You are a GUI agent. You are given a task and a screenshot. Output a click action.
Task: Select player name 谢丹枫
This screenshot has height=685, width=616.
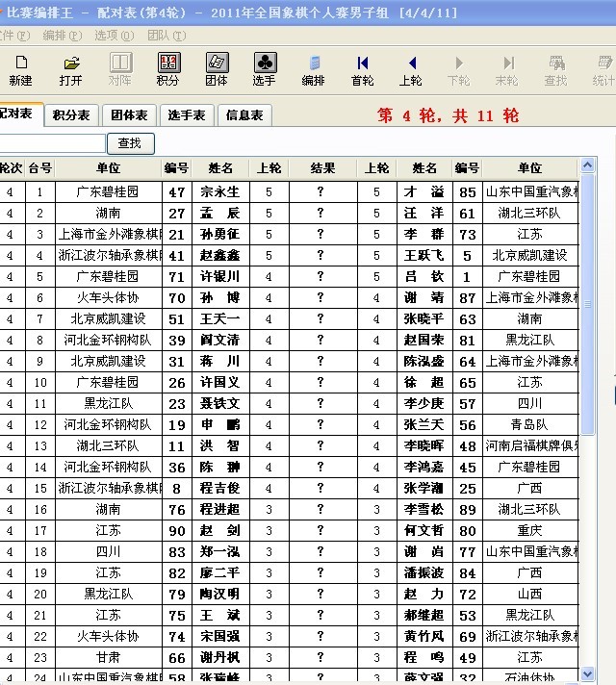click(220, 658)
